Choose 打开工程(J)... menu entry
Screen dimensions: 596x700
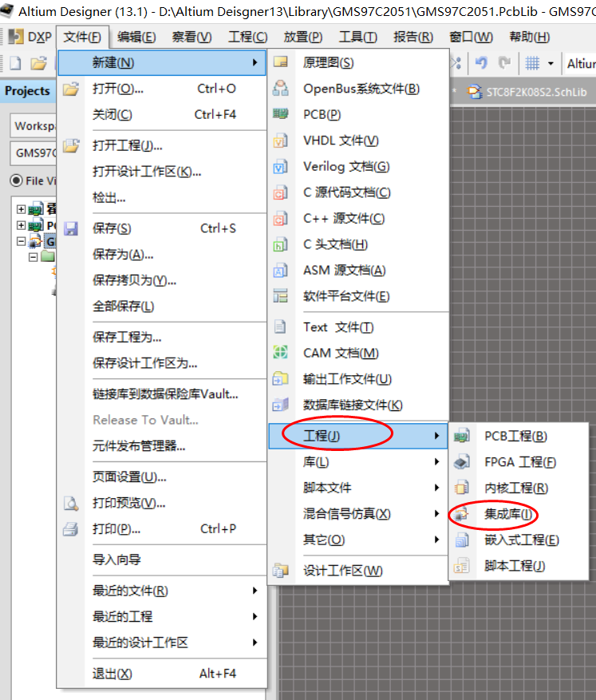point(163,145)
